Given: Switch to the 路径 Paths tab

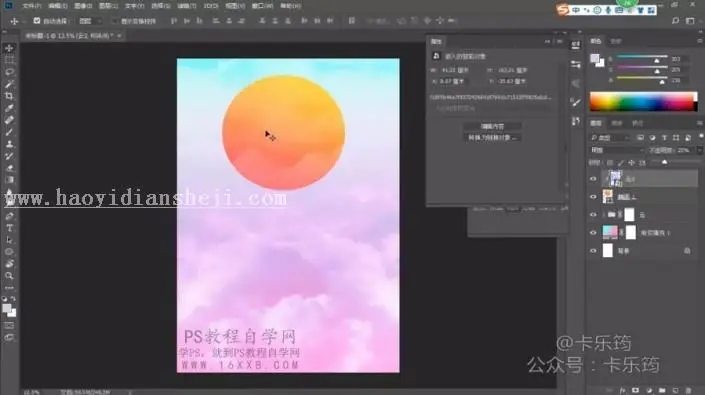Looking at the screenshot, I should pyautogui.click(x=638, y=123).
